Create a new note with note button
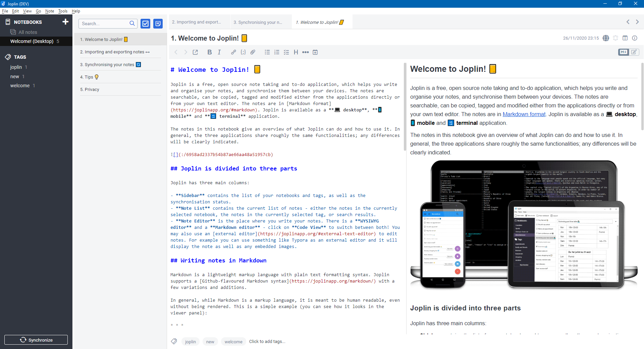The width and height of the screenshot is (644, 349). [x=158, y=23]
